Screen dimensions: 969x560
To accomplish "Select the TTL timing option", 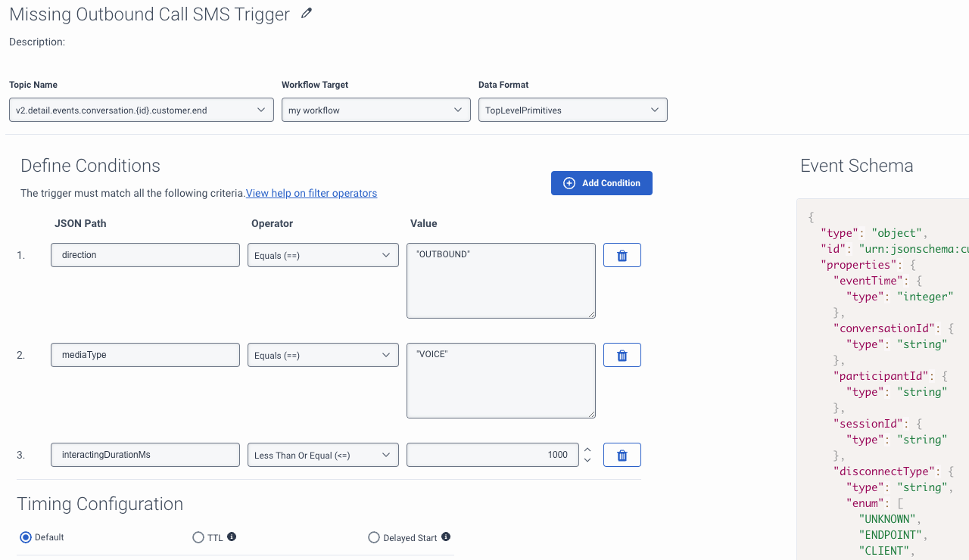I will (198, 537).
